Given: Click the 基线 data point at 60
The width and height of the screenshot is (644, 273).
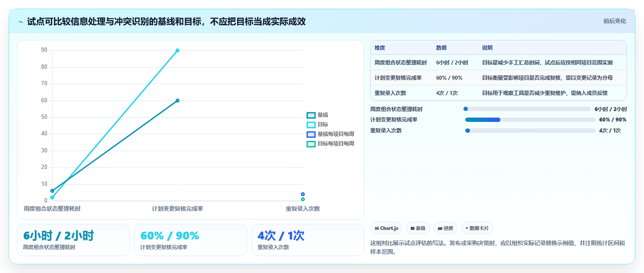Looking at the screenshot, I should [x=178, y=101].
